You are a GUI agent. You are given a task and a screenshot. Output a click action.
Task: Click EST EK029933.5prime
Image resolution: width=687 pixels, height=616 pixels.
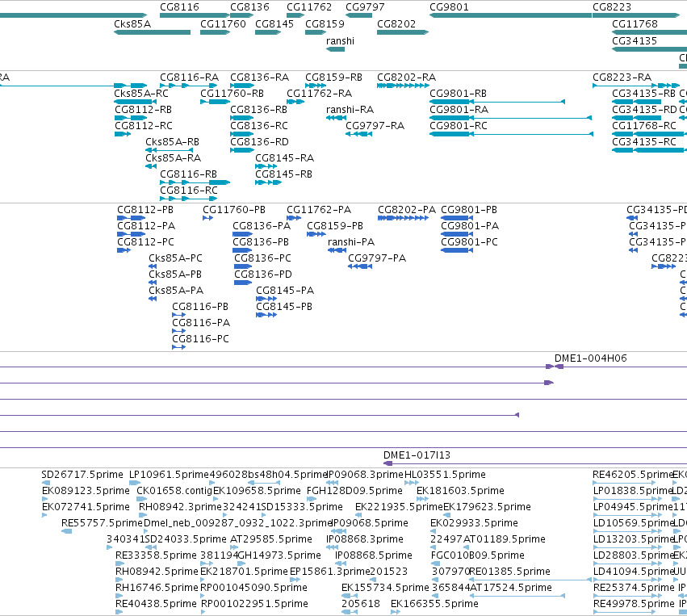(474, 523)
